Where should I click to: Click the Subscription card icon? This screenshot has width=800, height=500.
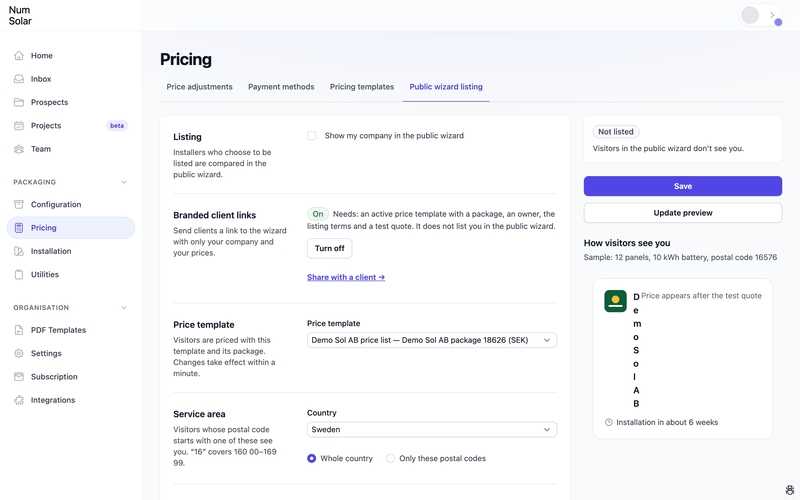pos(19,377)
